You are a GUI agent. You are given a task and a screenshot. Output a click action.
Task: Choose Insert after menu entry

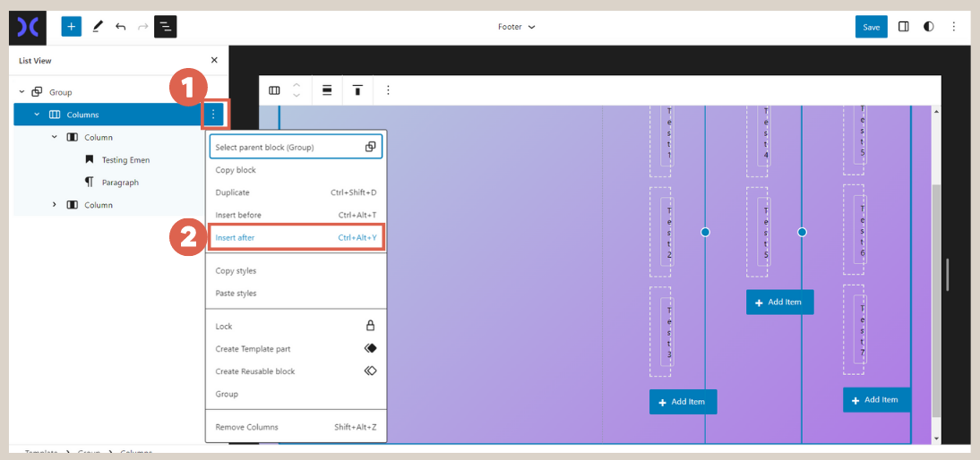click(296, 238)
